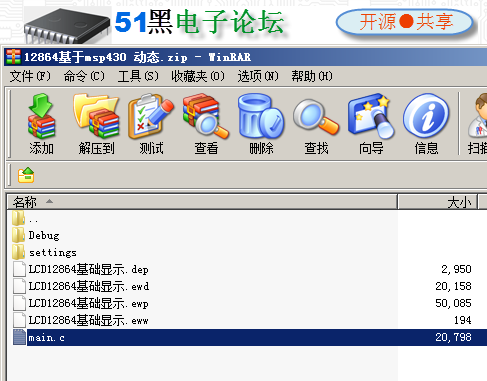This screenshot has height=381, width=487.
Task: Toggle the sort arrow next to 名称
Action: coord(49,201)
